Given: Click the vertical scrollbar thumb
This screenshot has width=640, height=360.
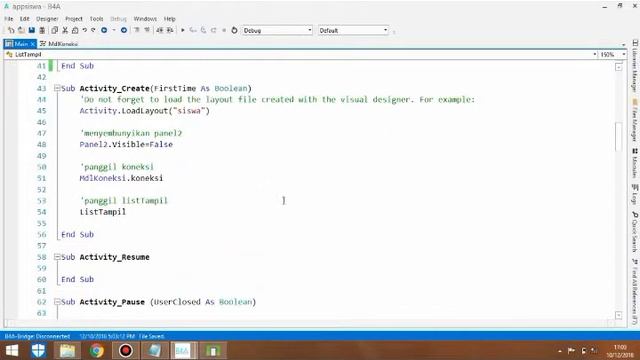Looking at the screenshot, I should coord(619,137).
